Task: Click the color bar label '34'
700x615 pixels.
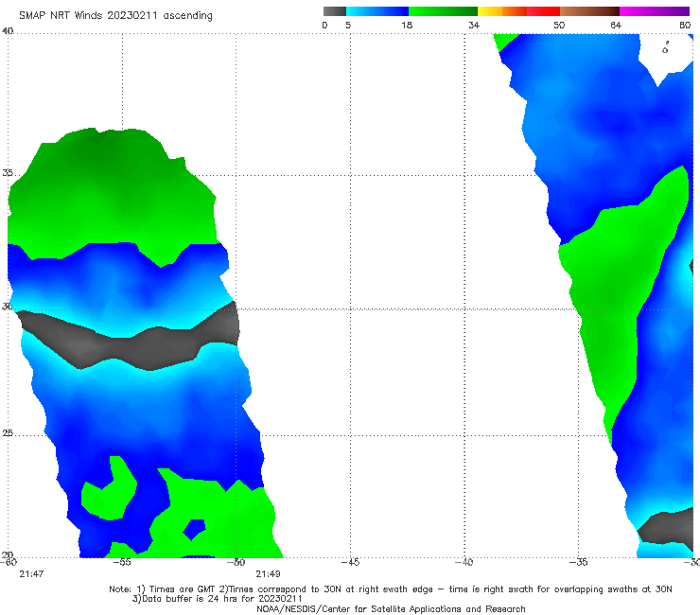Action: tap(474, 25)
